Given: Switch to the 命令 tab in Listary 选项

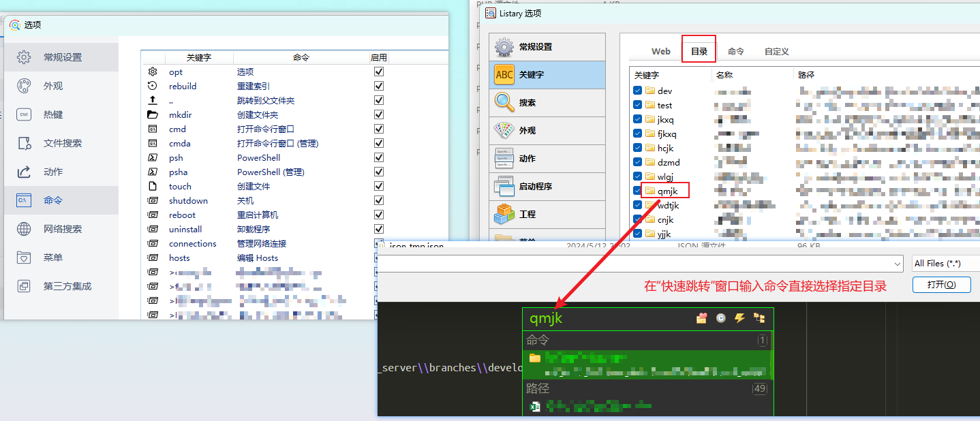Looking at the screenshot, I should [736, 51].
